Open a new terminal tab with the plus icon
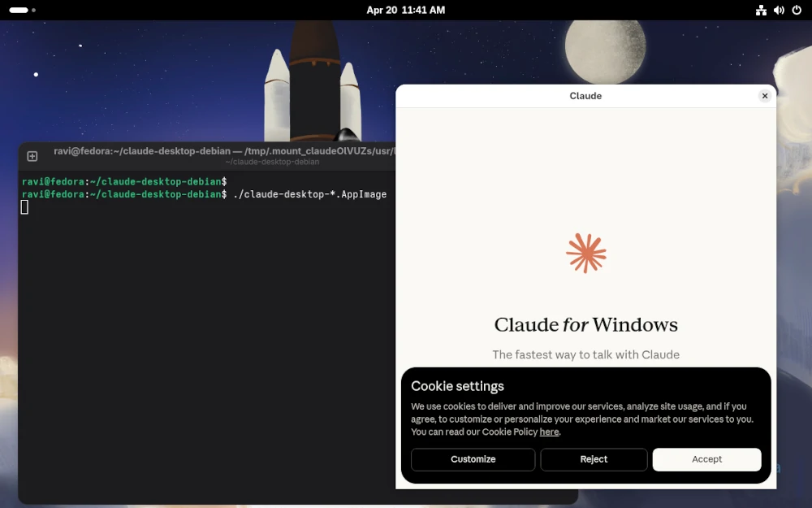812x508 pixels. coord(31,154)
